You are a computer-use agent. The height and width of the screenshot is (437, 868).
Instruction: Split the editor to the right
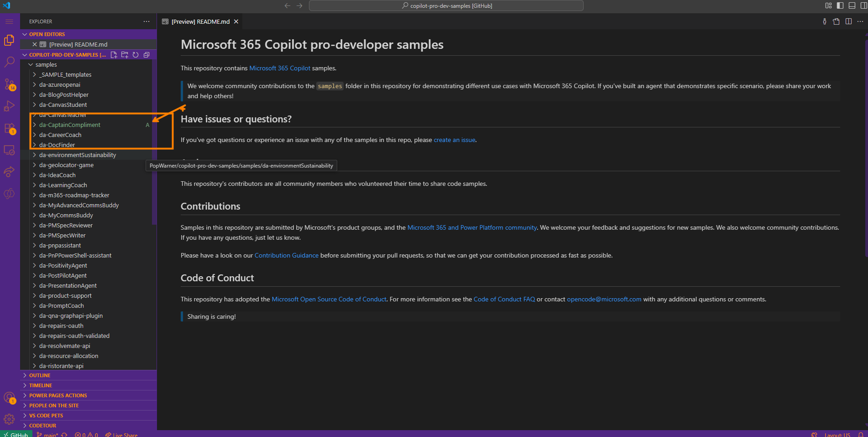(x=848, y=21)
